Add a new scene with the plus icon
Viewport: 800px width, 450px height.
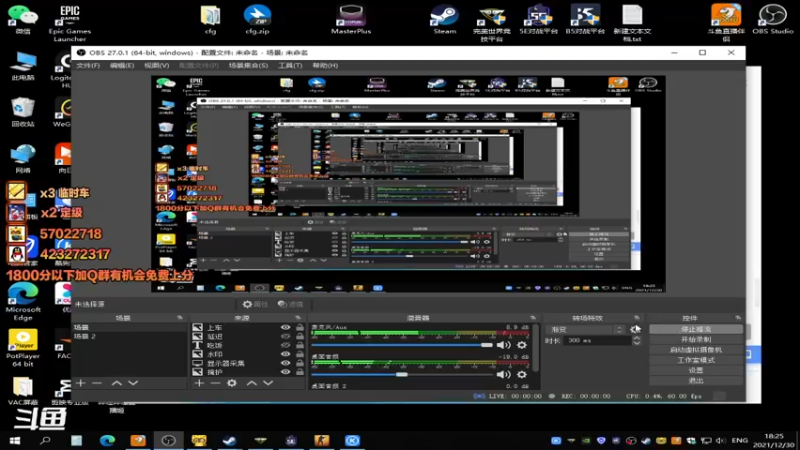pos(81,383)
